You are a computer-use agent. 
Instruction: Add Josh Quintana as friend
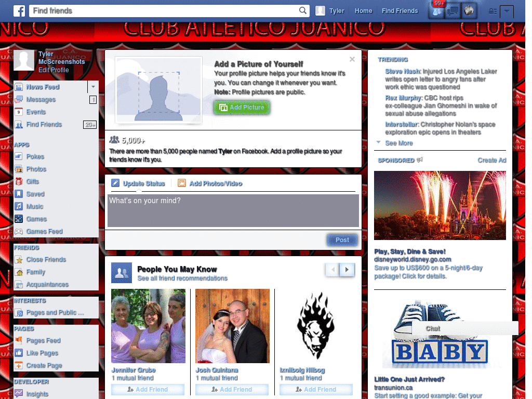[x=232, y=390]
